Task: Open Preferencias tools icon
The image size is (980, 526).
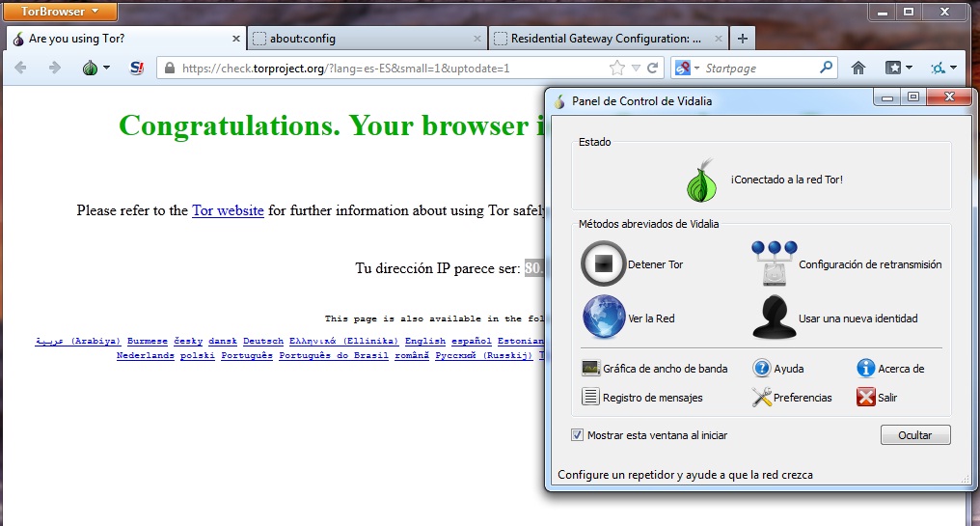Action: coord(761,397)
